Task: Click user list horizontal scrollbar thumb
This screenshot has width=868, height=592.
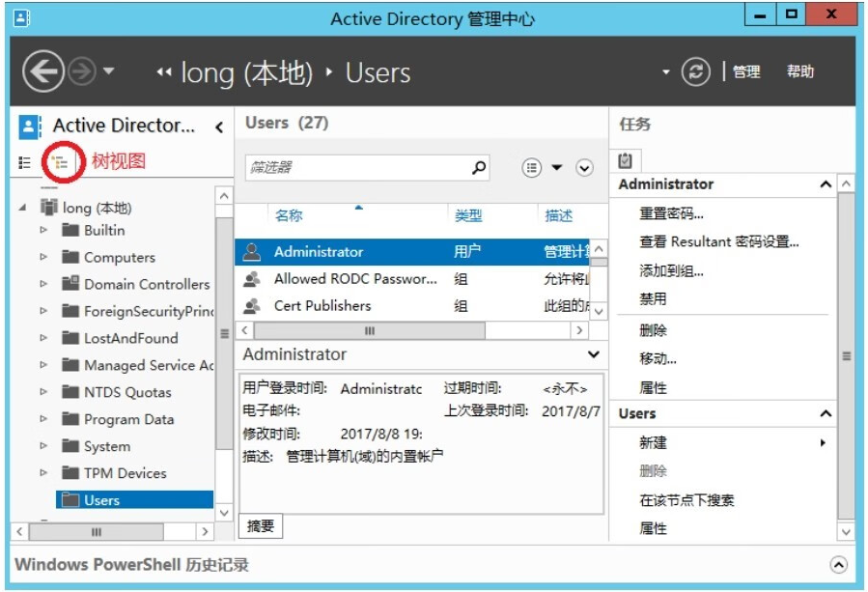Action: [369, 330]
